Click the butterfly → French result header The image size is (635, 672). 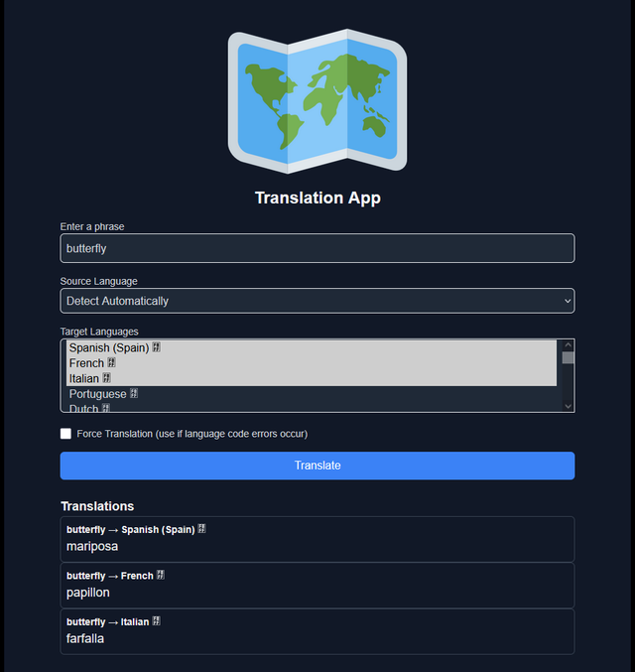(115, 576)
